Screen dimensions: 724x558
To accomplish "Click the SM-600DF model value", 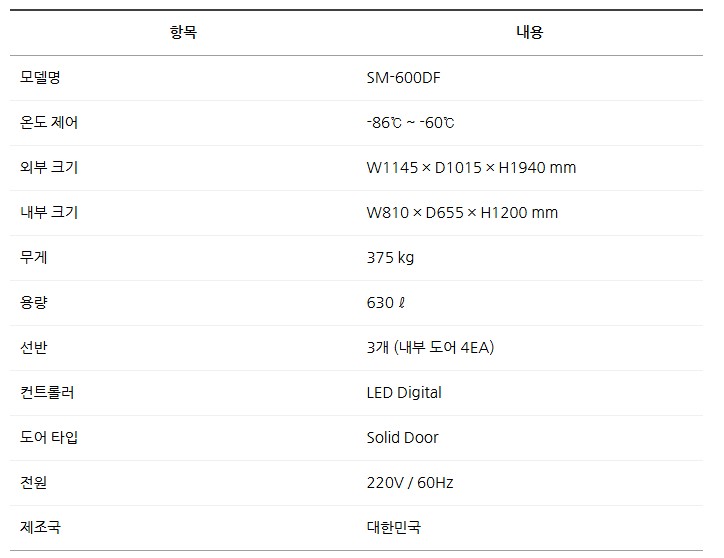I will point(405,77).
